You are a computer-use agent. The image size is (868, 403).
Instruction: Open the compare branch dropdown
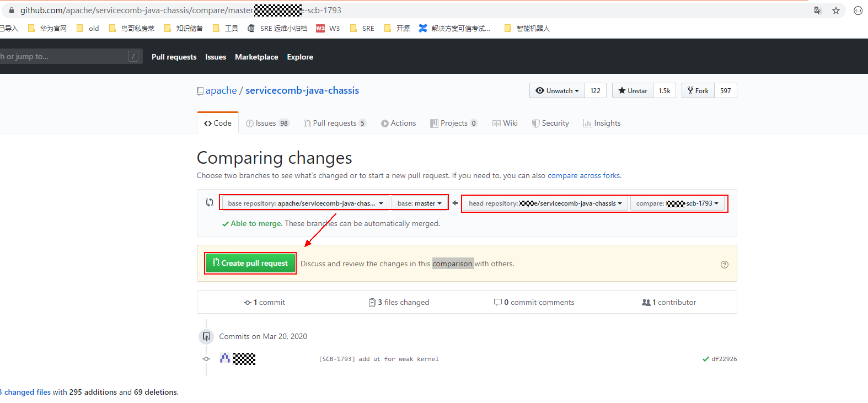pos(677,203)
